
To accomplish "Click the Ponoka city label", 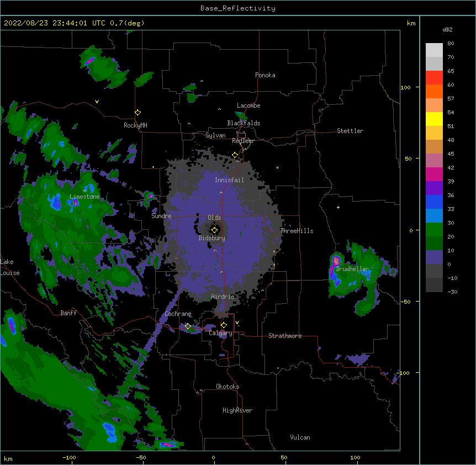I will (265, 75).
